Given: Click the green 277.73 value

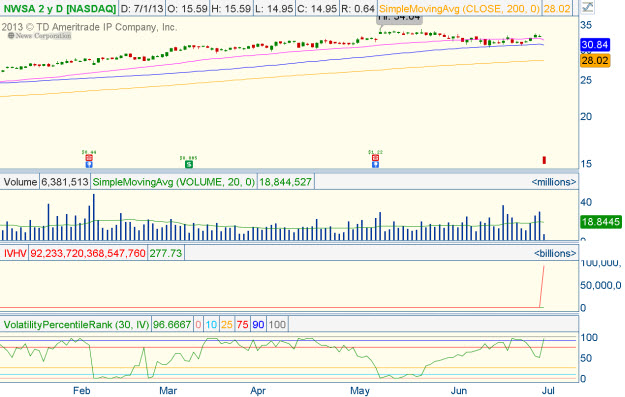Looking at the screenshot, I should [x=166, y=254].
